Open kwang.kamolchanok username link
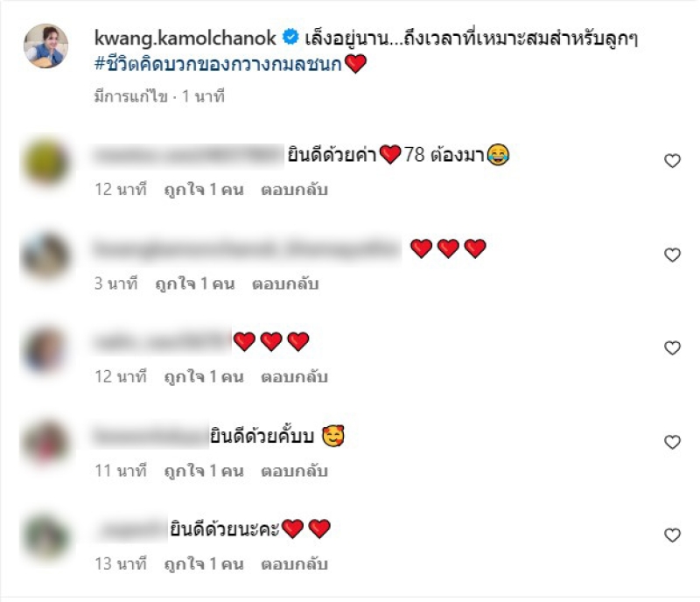 pos(185,38)
